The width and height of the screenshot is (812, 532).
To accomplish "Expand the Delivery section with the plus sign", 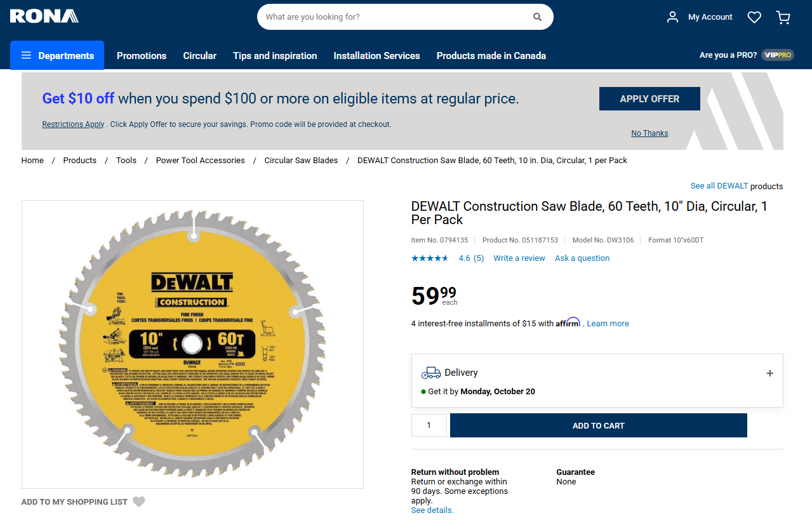I will click(x=769, y=373).
